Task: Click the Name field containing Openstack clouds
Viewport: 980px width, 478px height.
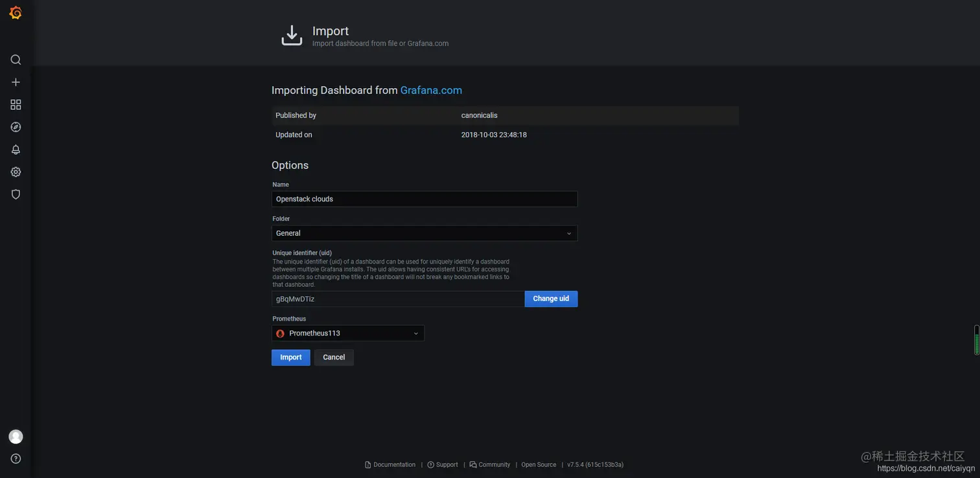Action: click(x=425, y=199)
